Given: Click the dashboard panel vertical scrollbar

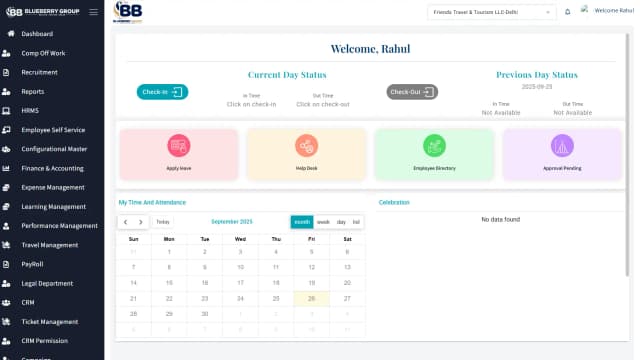Looking at the screenshot, I should coord(628,155).
